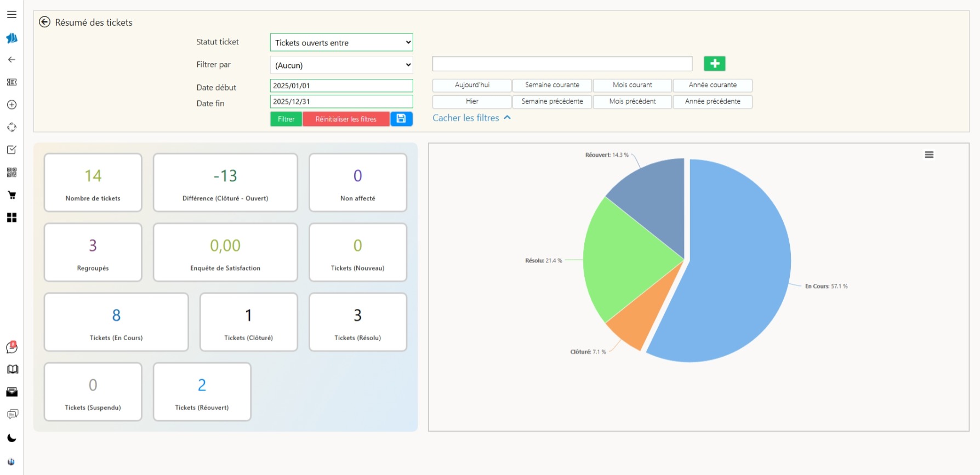Save filters with blue floppy disk icon
Viewport: 980px width, 475px height.
pyautogui.click(x=401, y=119)
